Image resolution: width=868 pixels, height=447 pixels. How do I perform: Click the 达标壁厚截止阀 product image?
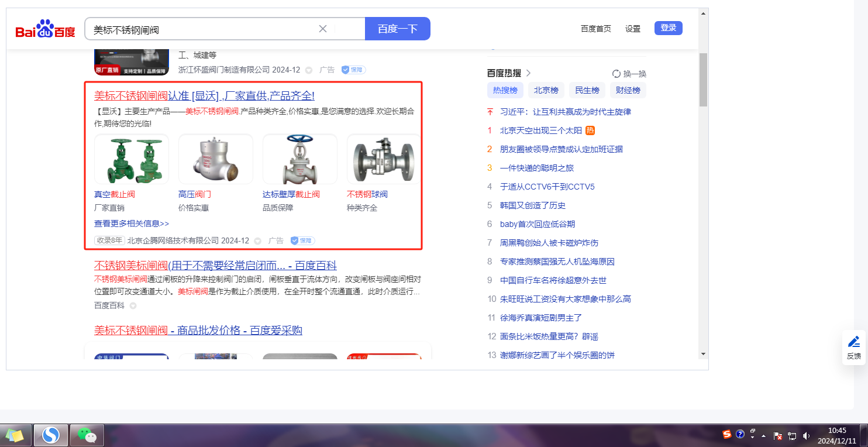point(300,159)
